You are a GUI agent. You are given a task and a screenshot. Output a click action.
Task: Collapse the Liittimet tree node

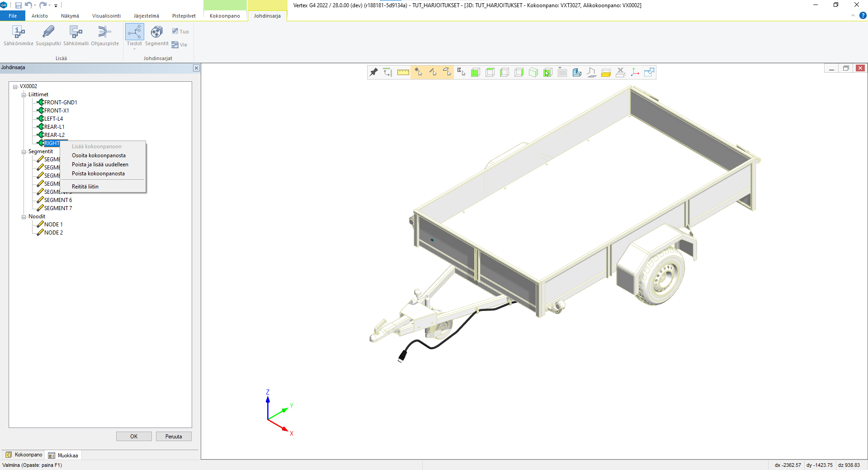pos(24,95)
